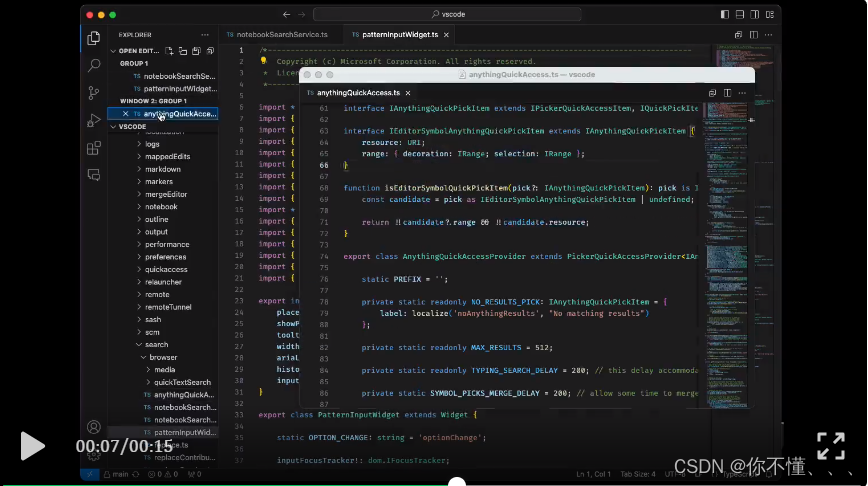868x486 pixels.
Task: Split editor in the floating window
Action: (727, 93)
